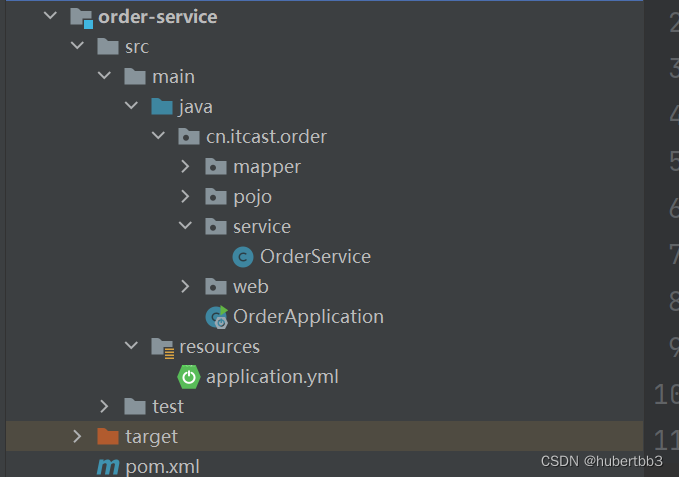Click the orange target folder icon
This screenshot has width=679, height=477.
(x=108, y=436)
